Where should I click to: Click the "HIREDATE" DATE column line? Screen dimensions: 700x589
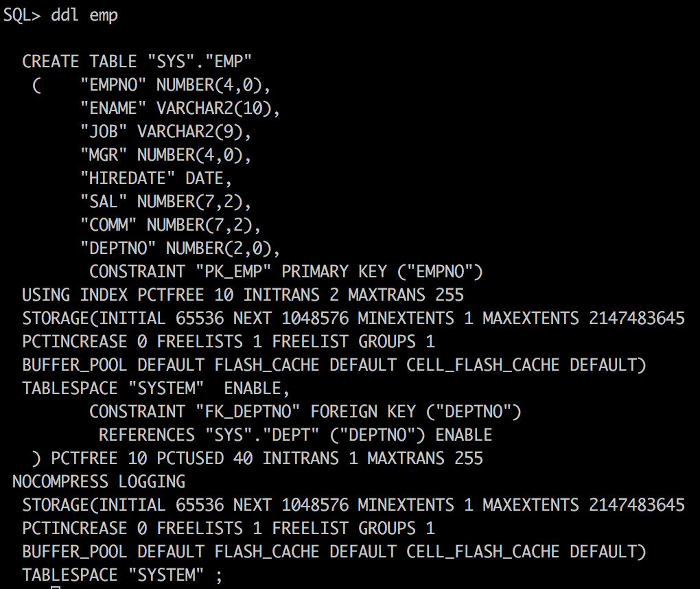point(156,178)
